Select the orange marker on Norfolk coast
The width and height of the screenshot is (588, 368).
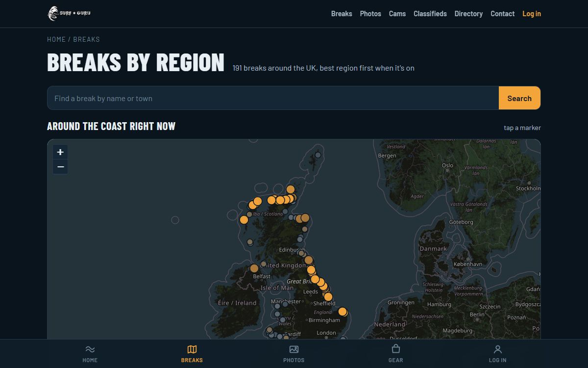343,312
